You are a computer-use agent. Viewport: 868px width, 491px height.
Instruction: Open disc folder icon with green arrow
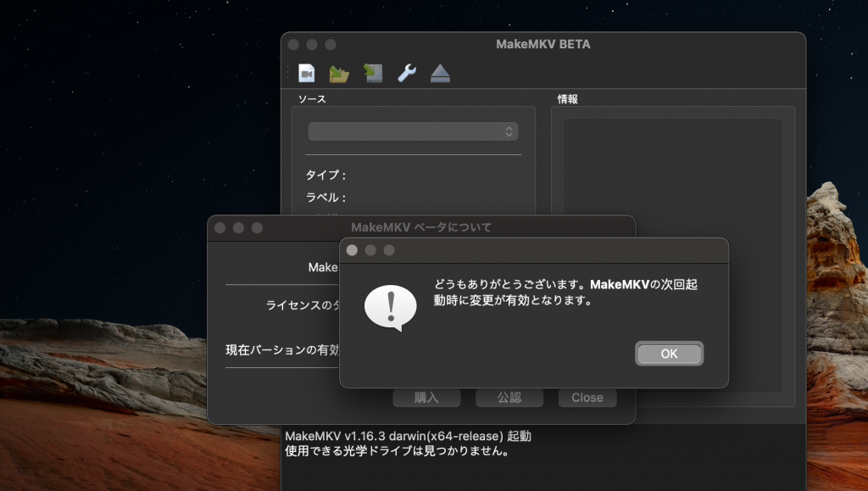pos(339,74)
